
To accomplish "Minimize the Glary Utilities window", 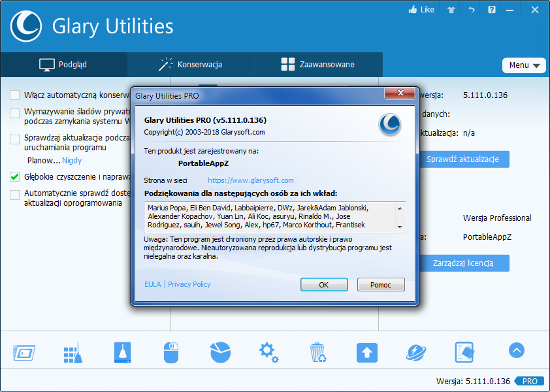I will click(510, 10).
